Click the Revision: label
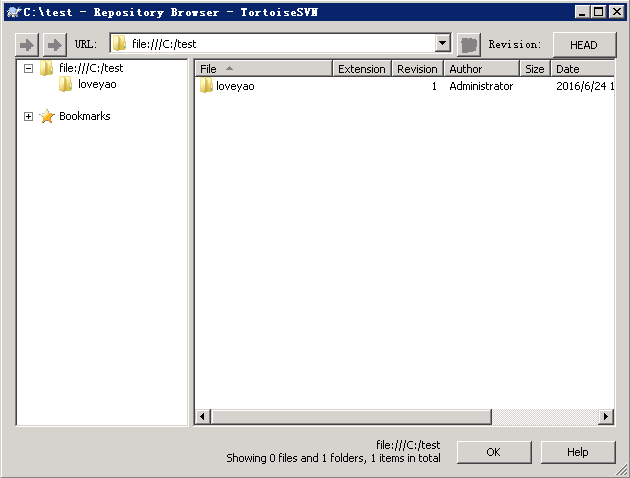 [515, 44]
